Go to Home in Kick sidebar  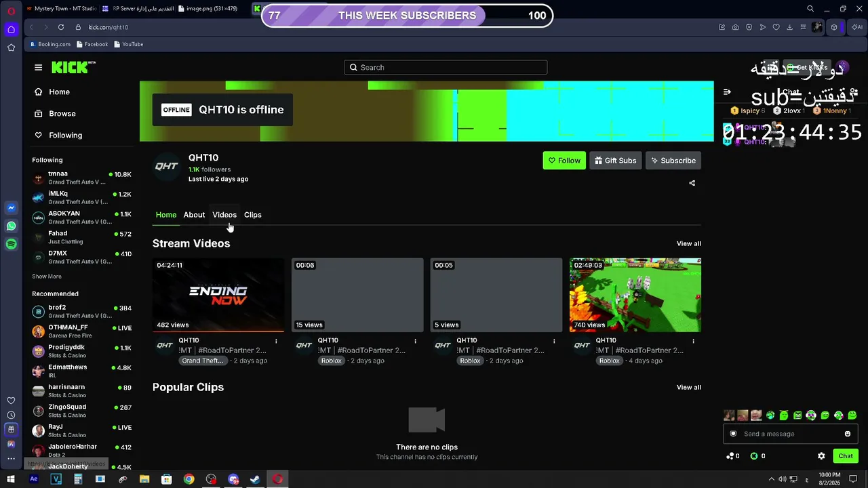pyautogui.click(x=52, y=92)
